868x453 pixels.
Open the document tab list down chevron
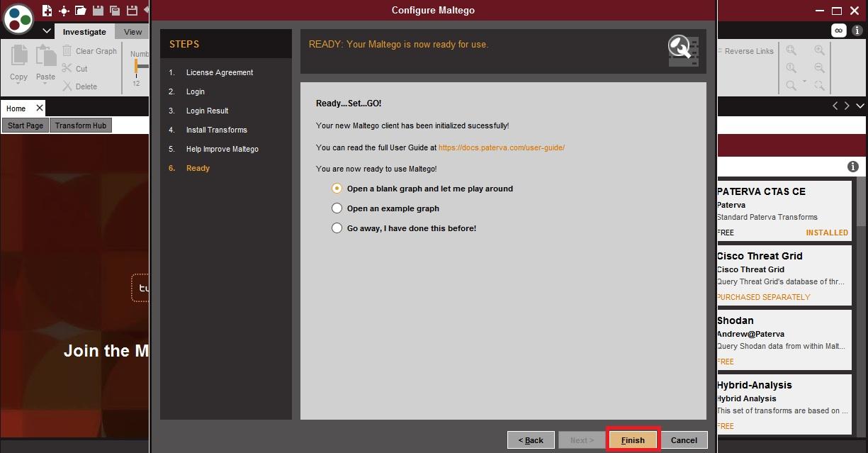click(860, 106)
